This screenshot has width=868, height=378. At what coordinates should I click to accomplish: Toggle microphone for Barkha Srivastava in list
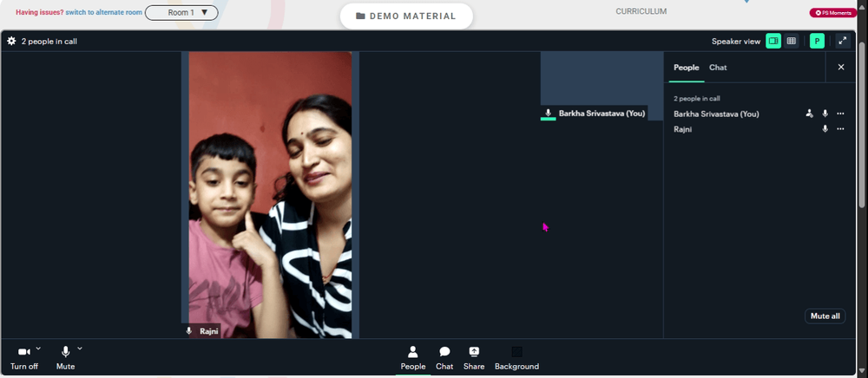coord(825,114)
